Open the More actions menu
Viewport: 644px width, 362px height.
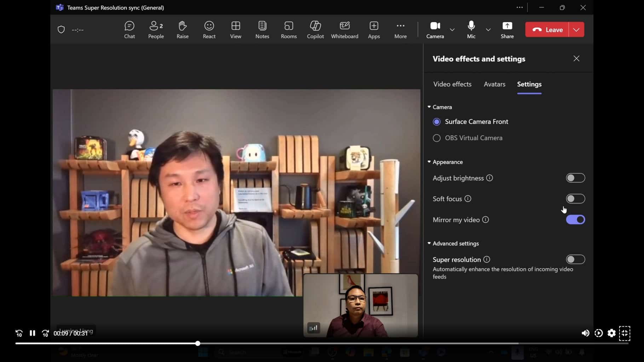coord(400,30)
